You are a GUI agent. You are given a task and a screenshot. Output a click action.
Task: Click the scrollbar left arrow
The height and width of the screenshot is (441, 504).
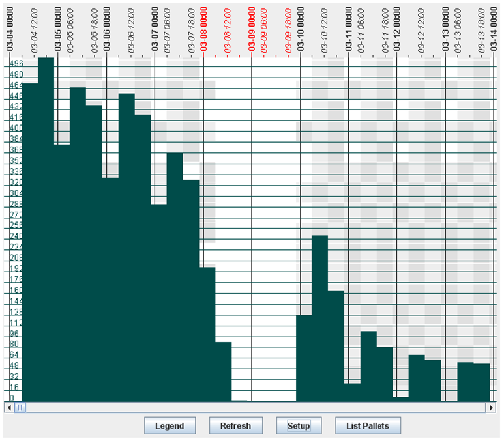click(x=9, y=408)
